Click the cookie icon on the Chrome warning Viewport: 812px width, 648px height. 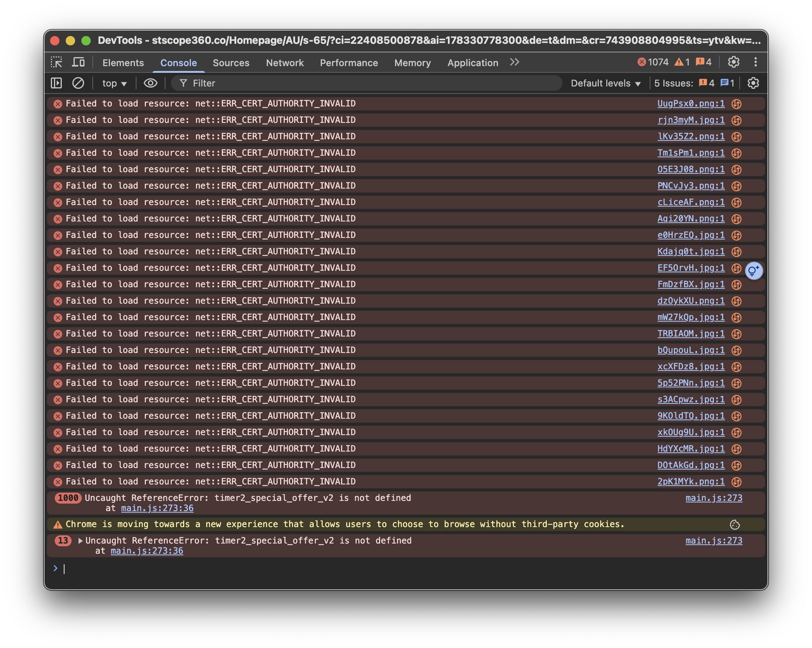[x=735, y=525]
